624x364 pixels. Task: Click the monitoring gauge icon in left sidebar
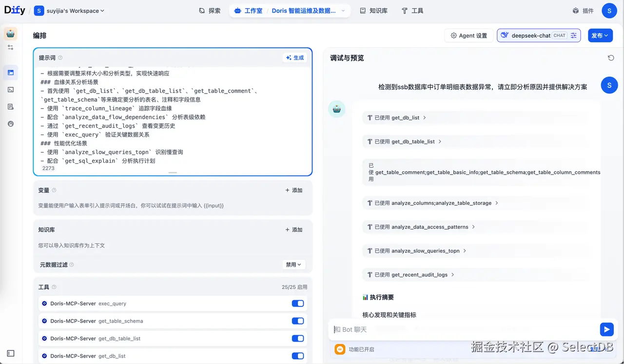click(x=11, y=124)
